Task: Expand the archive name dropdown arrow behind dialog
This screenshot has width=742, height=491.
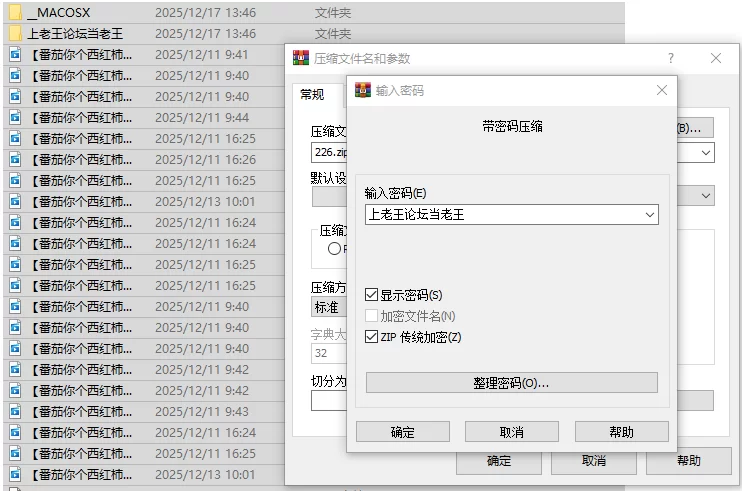Action: coord(706,153)
